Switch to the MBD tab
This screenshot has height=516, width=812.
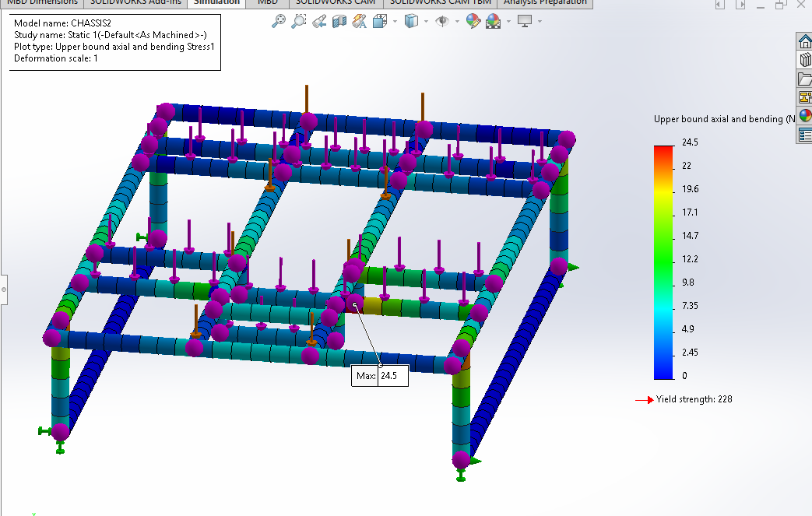pos(267,2)
